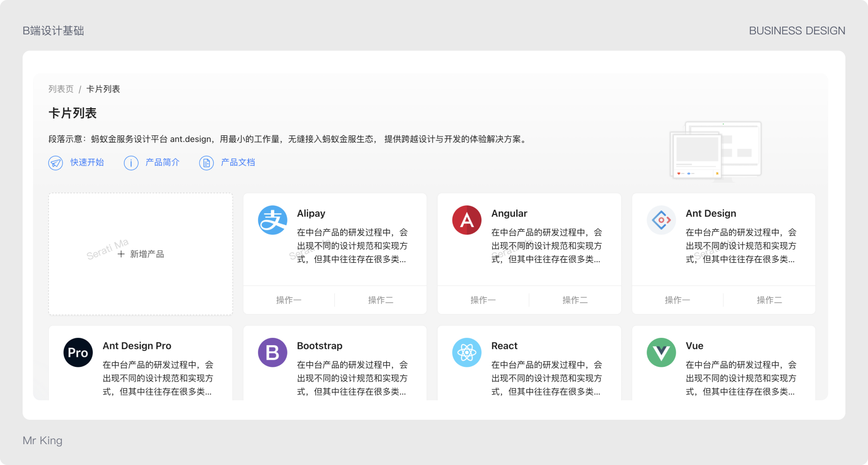Click the Alipay logo icon
The height and width of the screenshot is (465, 868).
click(x=272, y=220)
